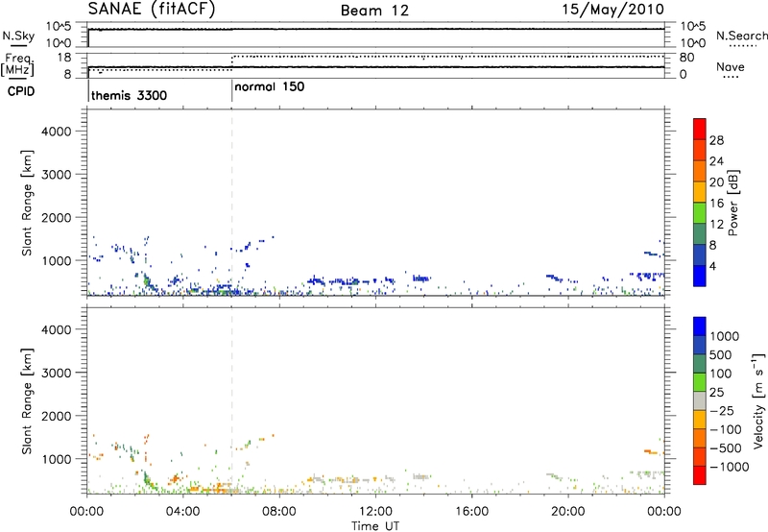Click the '2000' range label on velocity panel
This screenshot has height=532, width=768.
(x=57, y=416)
